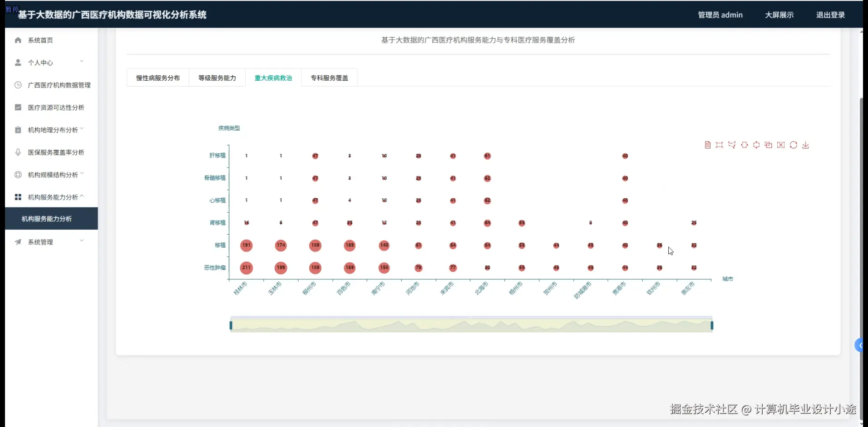Click the 肝移植 y-axis label
The width and height of the screenshot is (868, 427).
pos(217,155)
